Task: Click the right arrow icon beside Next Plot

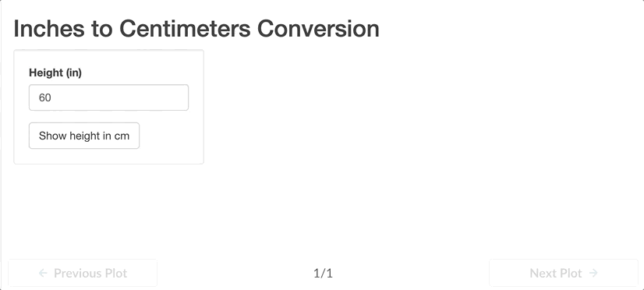Action: (x=593, y=273)
